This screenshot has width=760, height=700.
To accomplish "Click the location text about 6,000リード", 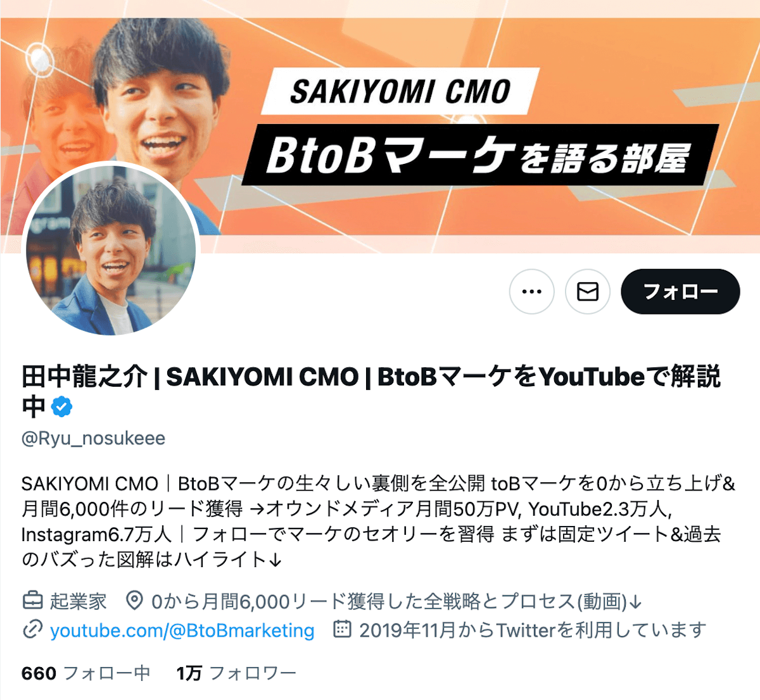I will pos(396,601).
